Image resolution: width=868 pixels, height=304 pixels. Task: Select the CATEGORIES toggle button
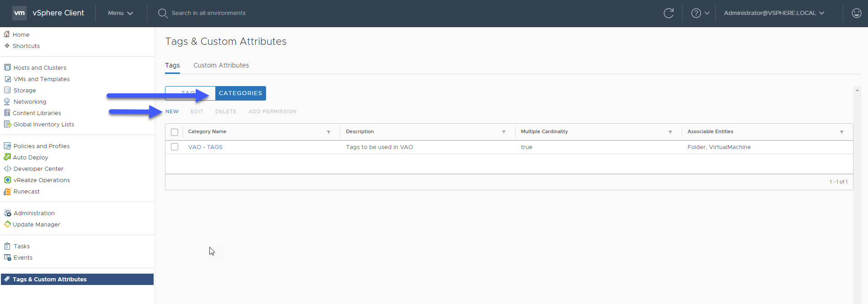coord(240,93)
